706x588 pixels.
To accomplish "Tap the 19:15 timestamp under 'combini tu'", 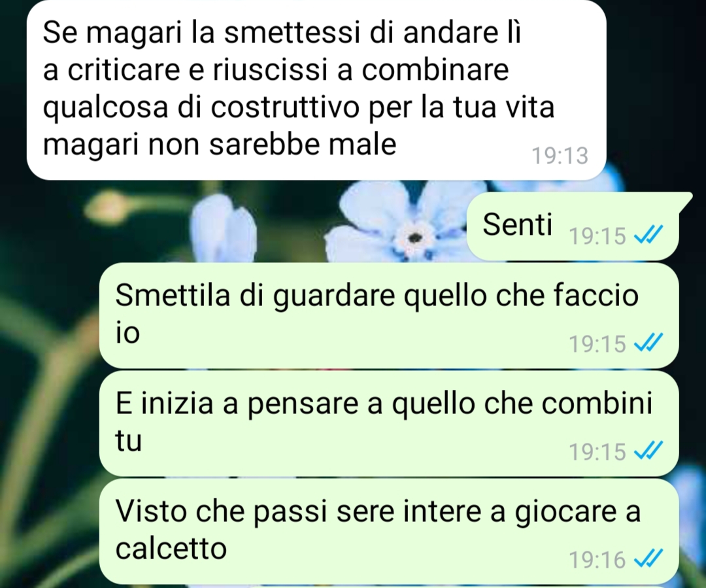I will [x=597, y=452].
